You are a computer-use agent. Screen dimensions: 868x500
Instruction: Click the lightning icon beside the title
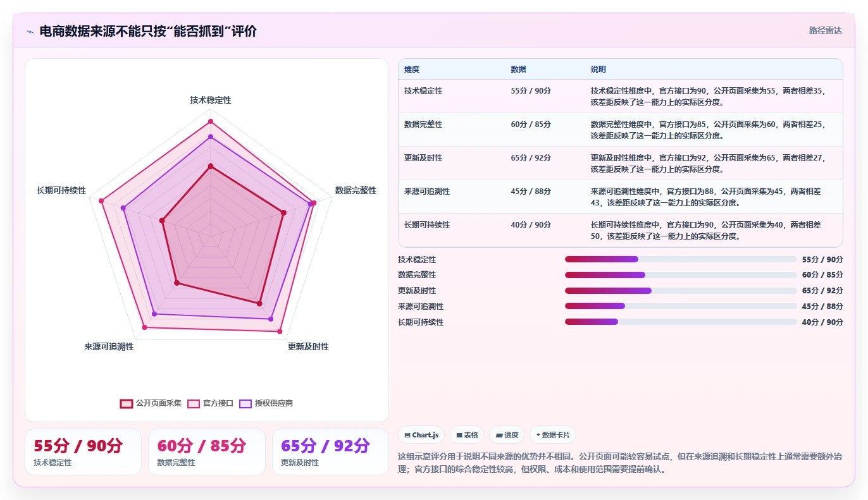(x=30, y=32)
